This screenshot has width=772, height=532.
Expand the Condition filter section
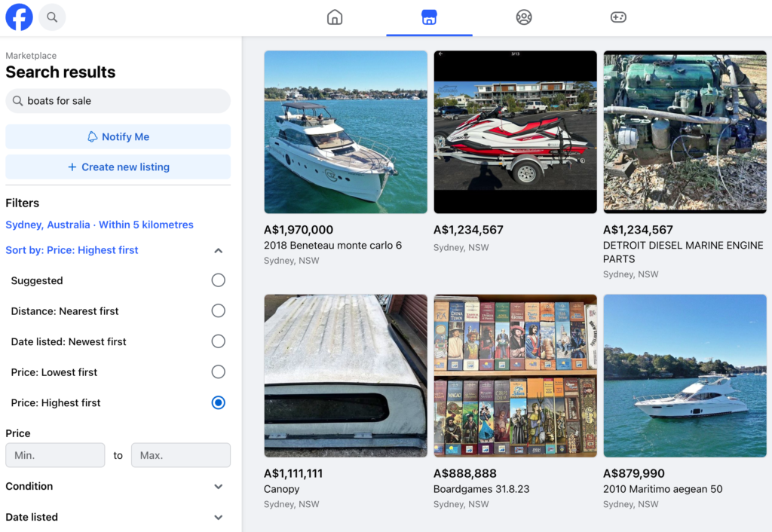coord(218,486)
